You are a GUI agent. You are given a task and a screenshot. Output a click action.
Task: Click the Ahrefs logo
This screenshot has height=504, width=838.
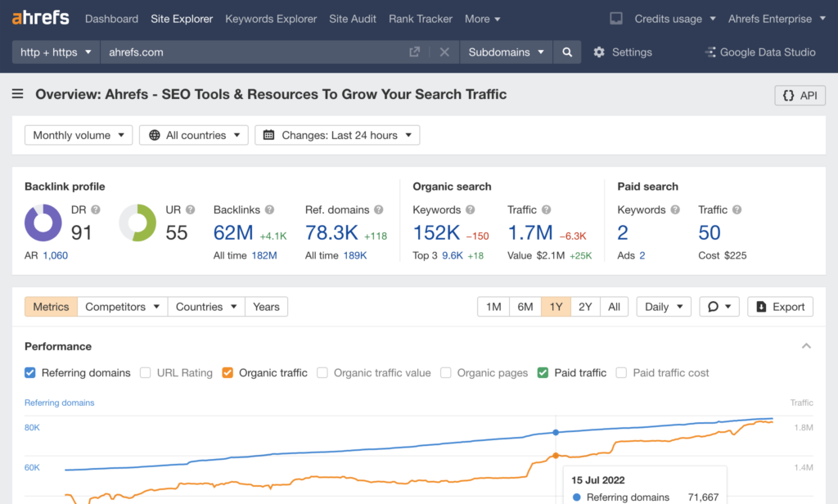coord(41,18)
